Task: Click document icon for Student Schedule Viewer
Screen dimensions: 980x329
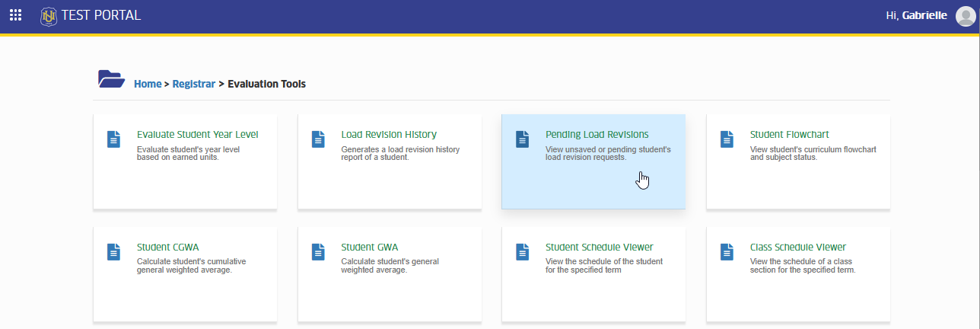Action: click(x=522, y=252)
